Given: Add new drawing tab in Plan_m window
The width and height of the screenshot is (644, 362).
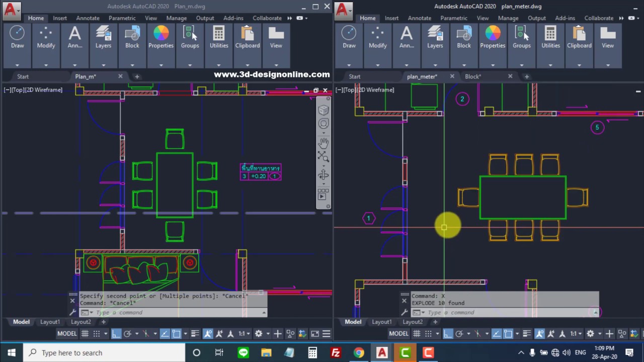Looking at the screenshot, I should click(x=137, y=76).
